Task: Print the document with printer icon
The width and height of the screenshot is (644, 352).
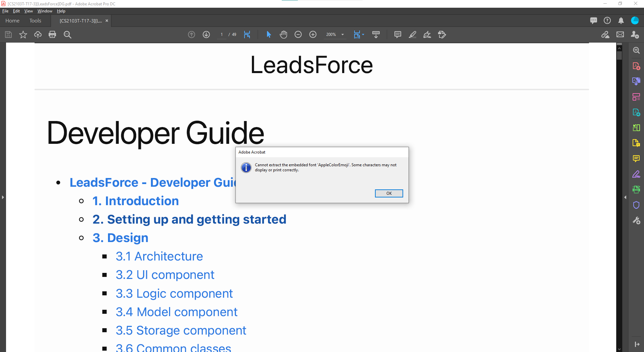Action: (52, 35)
